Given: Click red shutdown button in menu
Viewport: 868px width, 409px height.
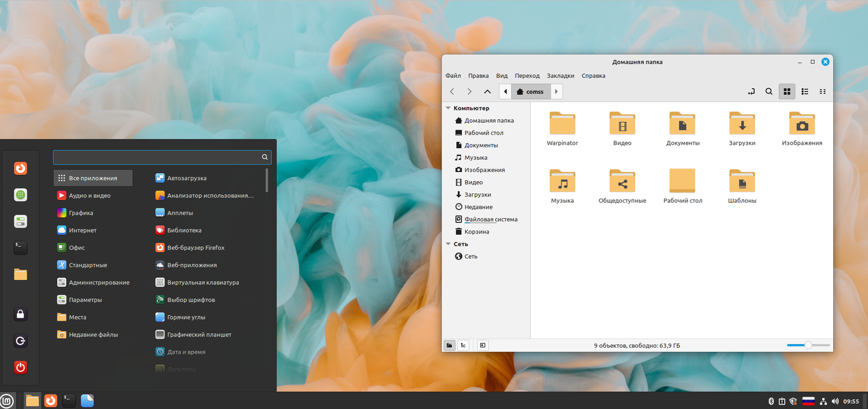Looking at the screenshot, I should coord(21,367).
